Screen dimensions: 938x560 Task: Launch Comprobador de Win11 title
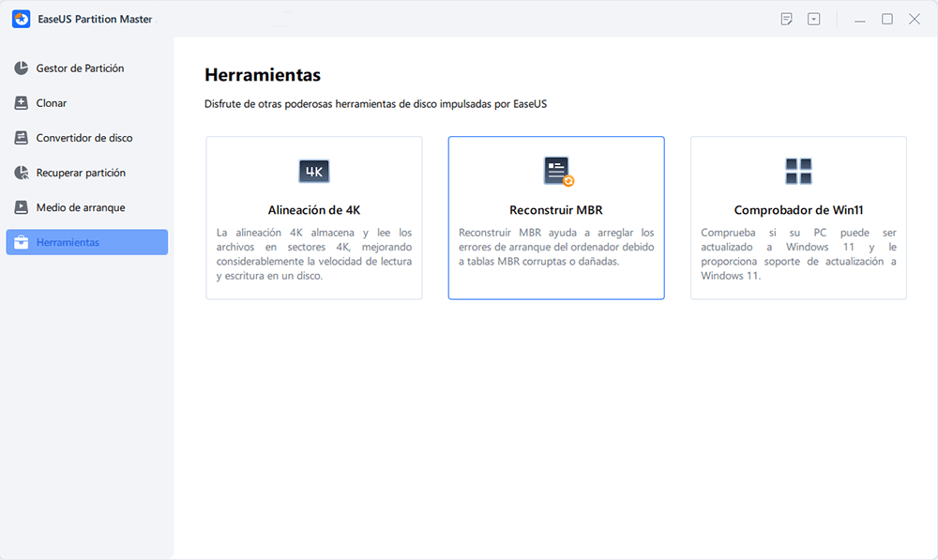(x=798, y=210)
